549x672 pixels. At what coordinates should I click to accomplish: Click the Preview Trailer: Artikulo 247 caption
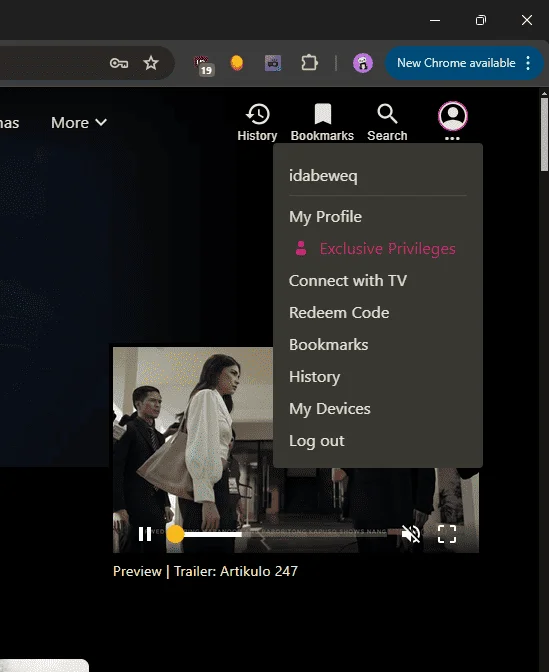pyautogui.click(x=205, y=571)
